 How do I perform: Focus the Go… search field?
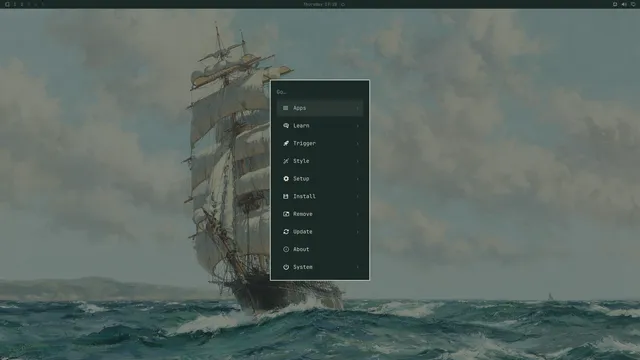click(x=320, y=92)
